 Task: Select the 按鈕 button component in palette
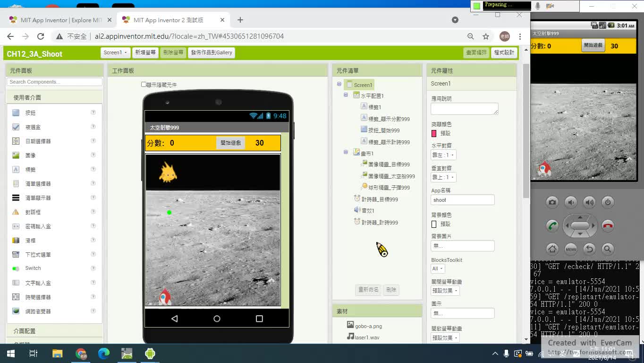click(30, 113)
